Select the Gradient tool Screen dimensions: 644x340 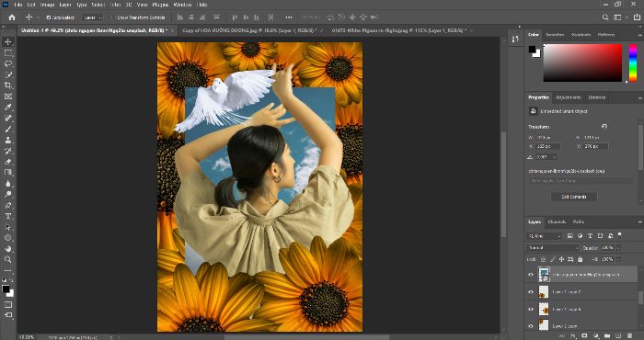(7, 172)
